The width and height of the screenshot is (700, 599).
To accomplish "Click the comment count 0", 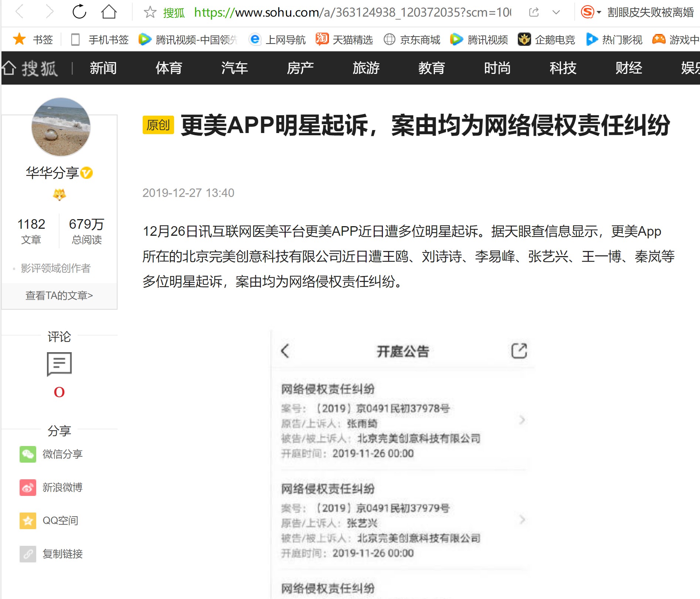I will [59, 392].
